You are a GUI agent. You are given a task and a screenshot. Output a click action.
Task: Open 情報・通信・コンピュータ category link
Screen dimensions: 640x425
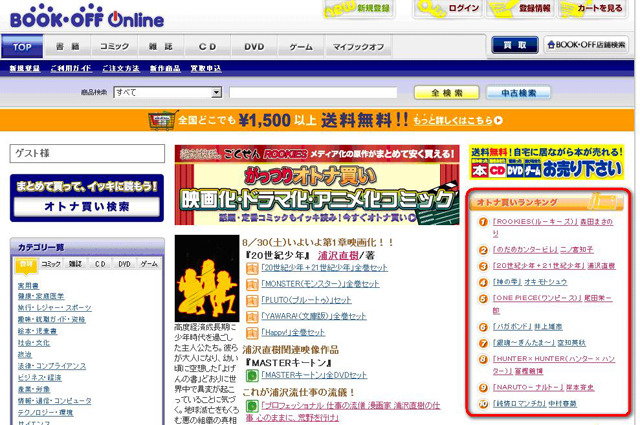pyautogui.click(x=55, y=401)
